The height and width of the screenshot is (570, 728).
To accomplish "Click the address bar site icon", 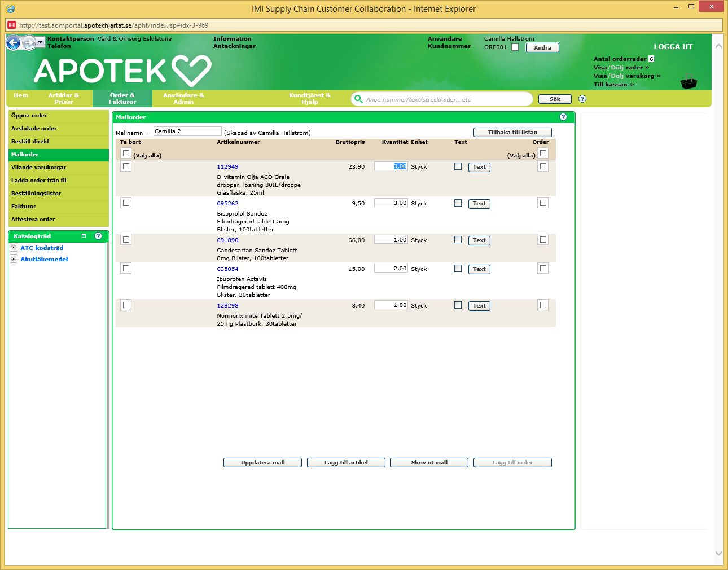I will click(12, 25).
